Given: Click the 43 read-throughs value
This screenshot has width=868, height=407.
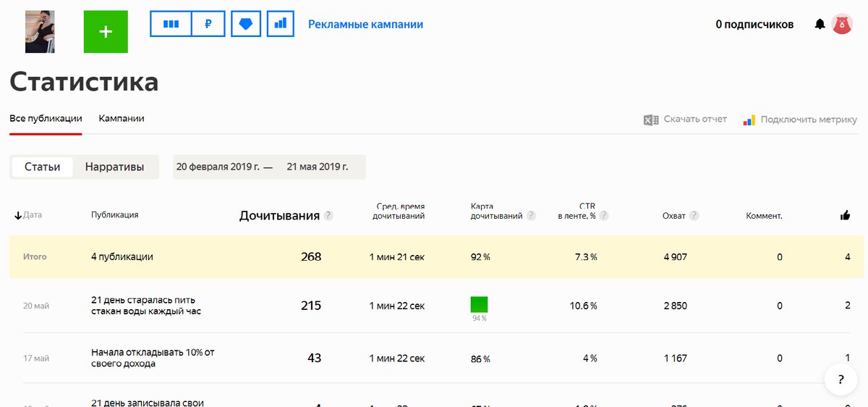Looking at the screenshot, I should [x=315, y=358].
